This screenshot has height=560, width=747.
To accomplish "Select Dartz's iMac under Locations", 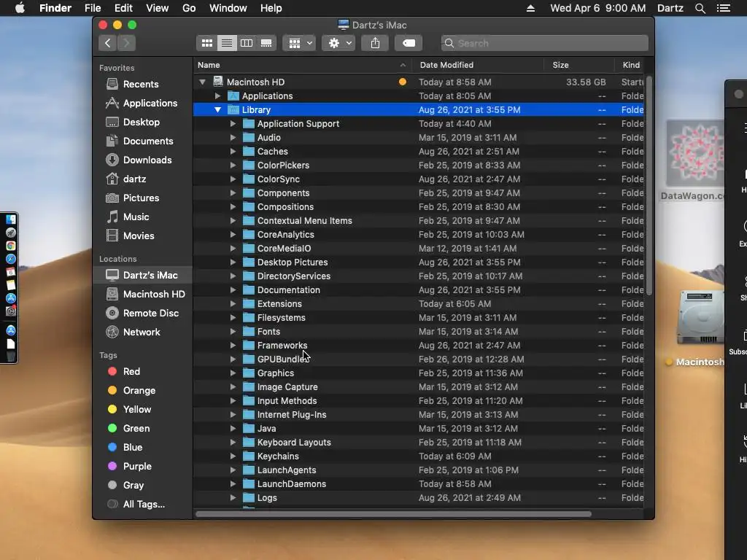I will (142, 275).
